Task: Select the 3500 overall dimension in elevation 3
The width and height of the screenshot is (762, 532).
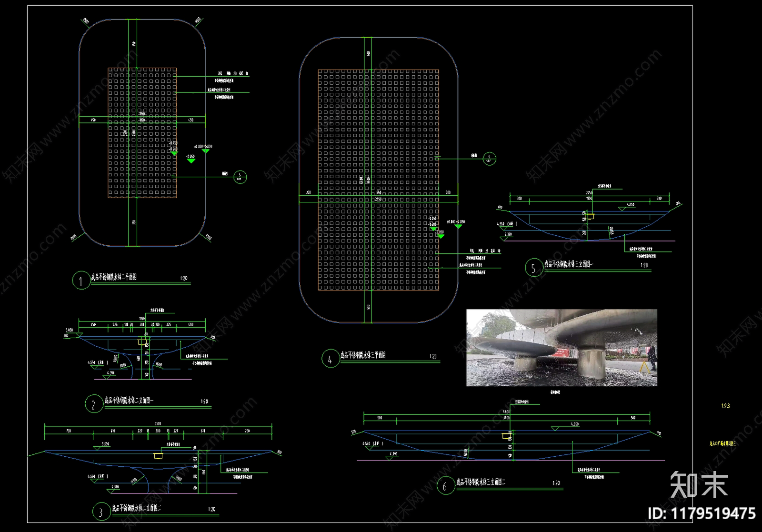Action: click(x=158, y=423)
